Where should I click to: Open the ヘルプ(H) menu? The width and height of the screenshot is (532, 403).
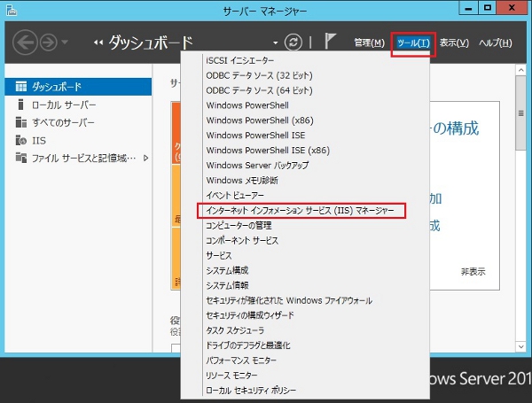tap(496, 43)
